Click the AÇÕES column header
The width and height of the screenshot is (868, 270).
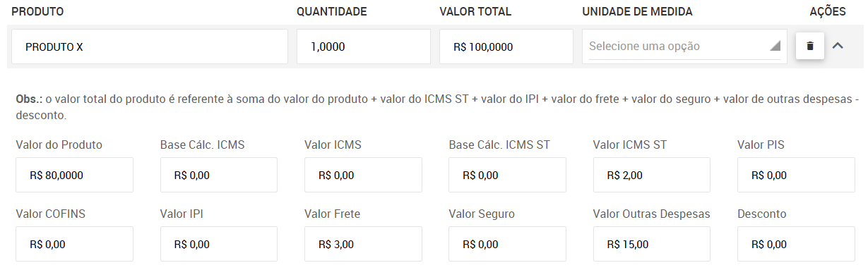point(827,12)
